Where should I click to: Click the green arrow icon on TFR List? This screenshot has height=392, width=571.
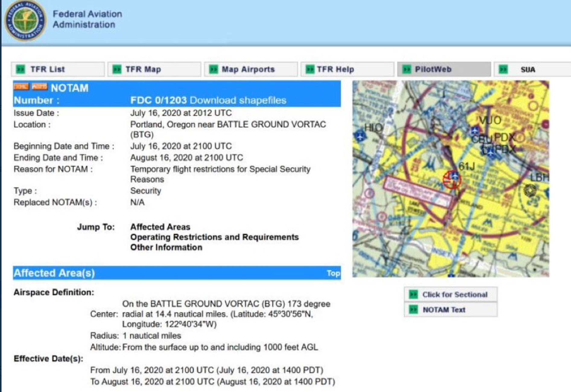coord(21,69)
